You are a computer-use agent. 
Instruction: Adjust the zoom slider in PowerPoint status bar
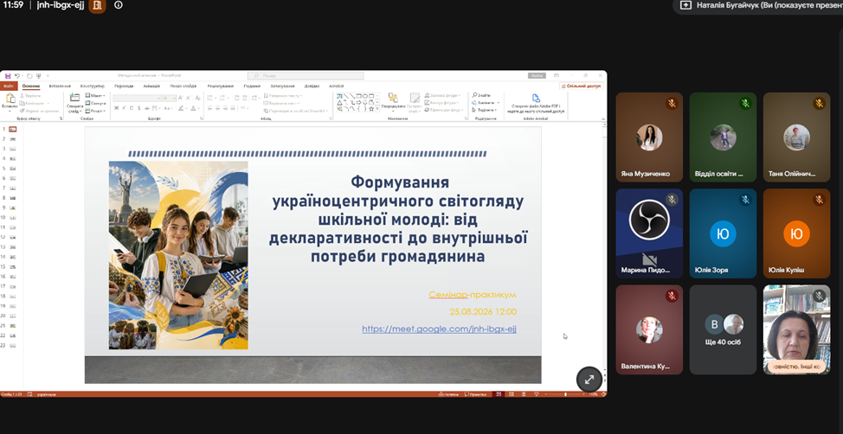coord(566,394)
